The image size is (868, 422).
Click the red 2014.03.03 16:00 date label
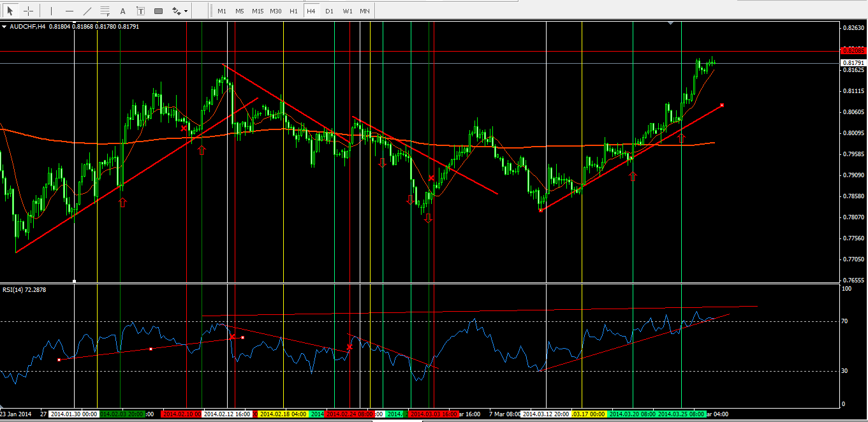(x=434, y=414)
